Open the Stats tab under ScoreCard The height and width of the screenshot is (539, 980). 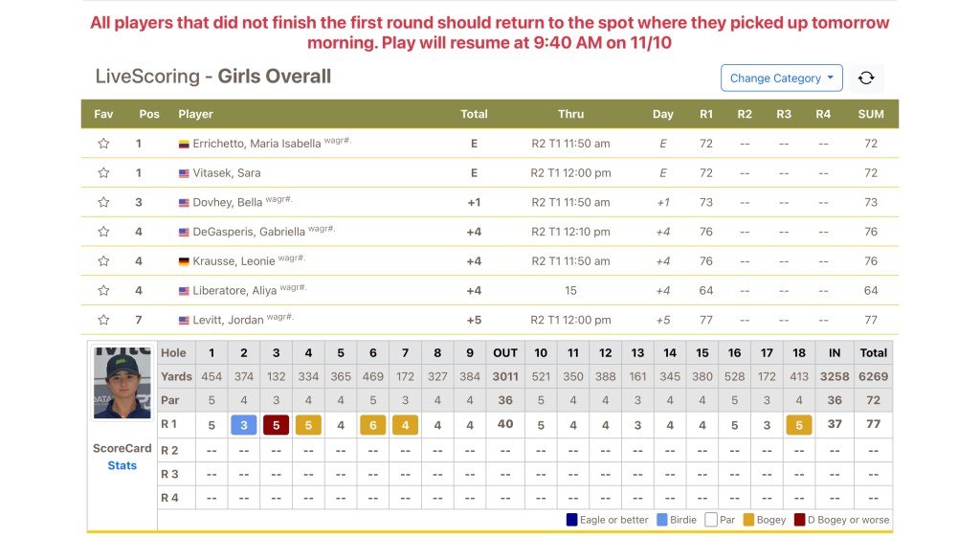point(122,465)
